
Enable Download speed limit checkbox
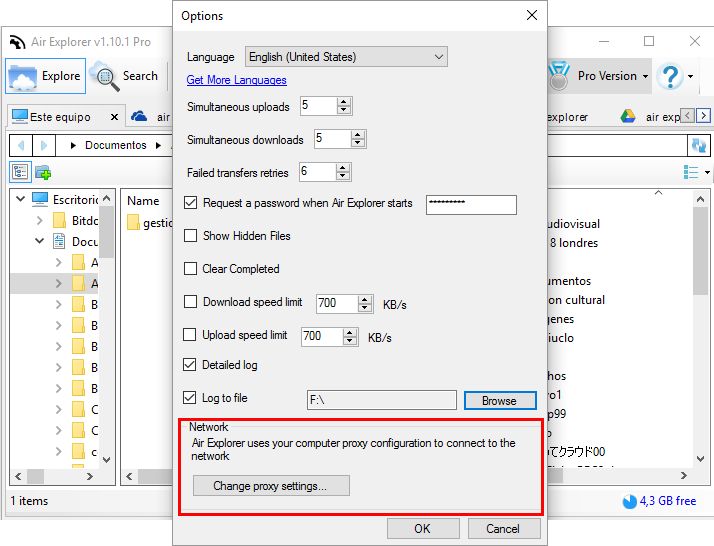(x=190, y=302)
